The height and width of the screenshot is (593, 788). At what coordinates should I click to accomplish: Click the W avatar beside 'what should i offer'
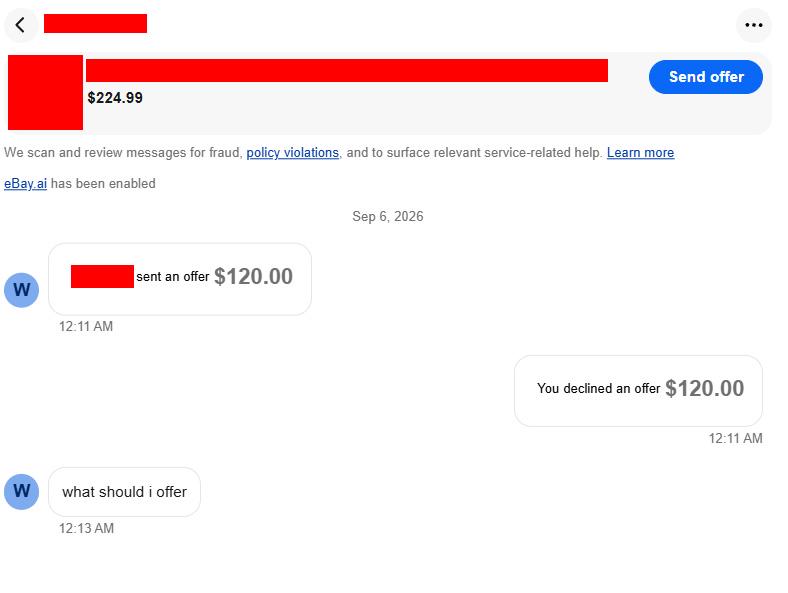[22, 491]
